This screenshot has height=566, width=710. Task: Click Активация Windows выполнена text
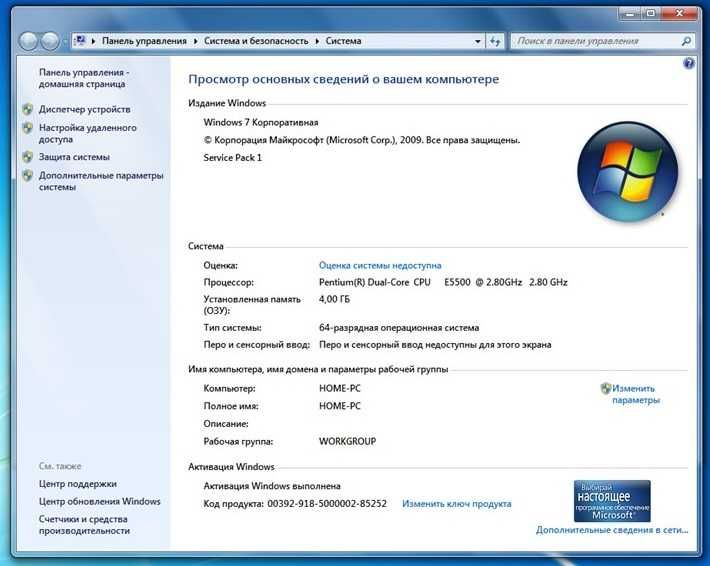[272, 486]
